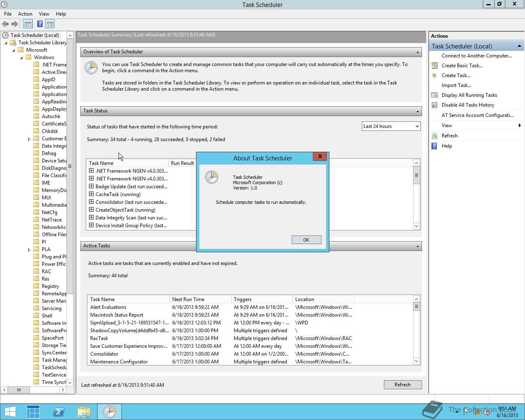Click Connect to Another Computer link
Viewport: 525px width, 420px height.
tap(477, 56)
